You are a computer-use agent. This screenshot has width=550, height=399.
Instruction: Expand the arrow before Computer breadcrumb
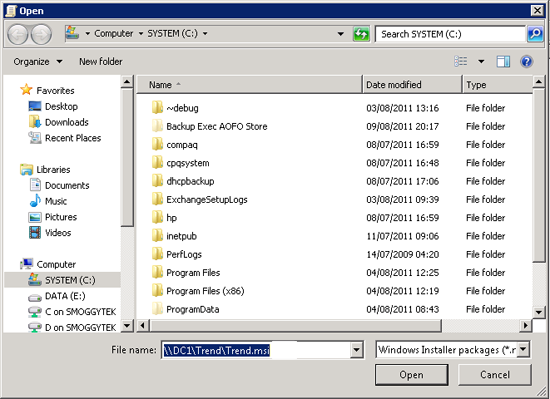(x=87, y=34)
